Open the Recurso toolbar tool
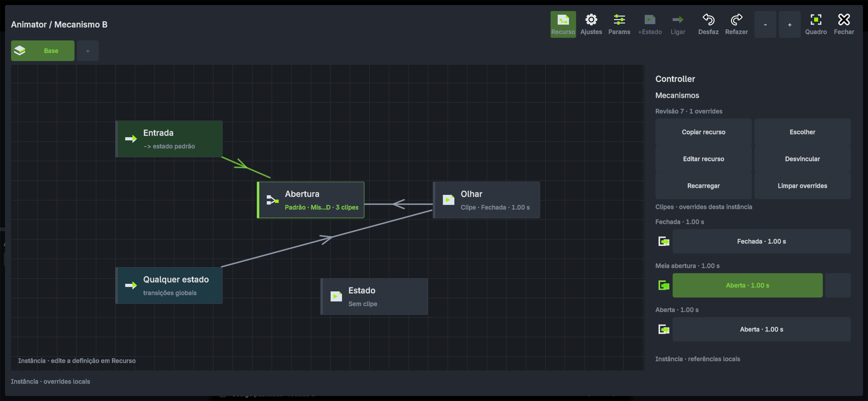 tap(563, 24)
